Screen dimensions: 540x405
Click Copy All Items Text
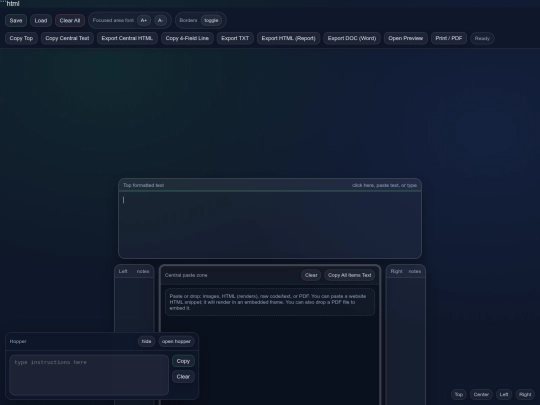point(350,275)
